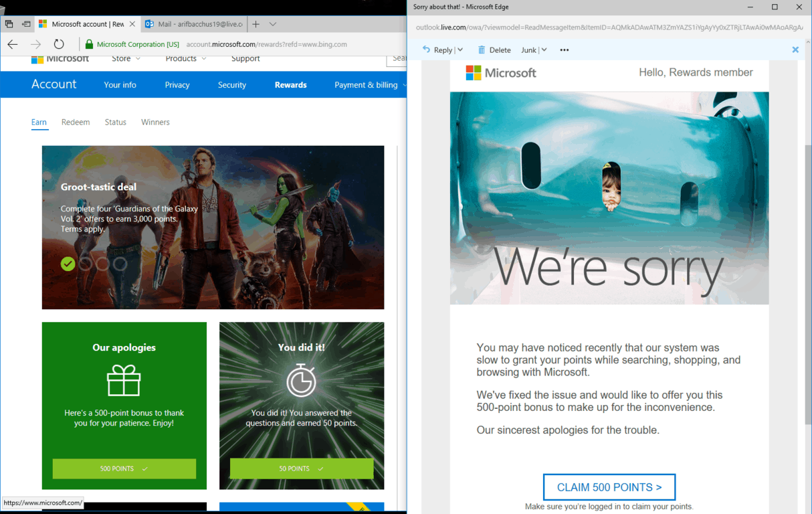
Task: Expand the Store menu
Action: click(126, 59)
